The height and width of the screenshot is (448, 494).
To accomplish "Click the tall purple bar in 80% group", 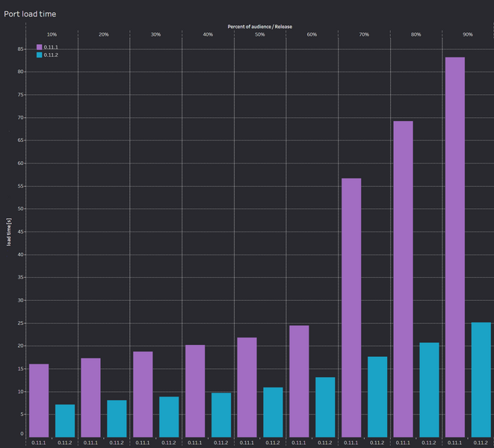I will point(404,279).
